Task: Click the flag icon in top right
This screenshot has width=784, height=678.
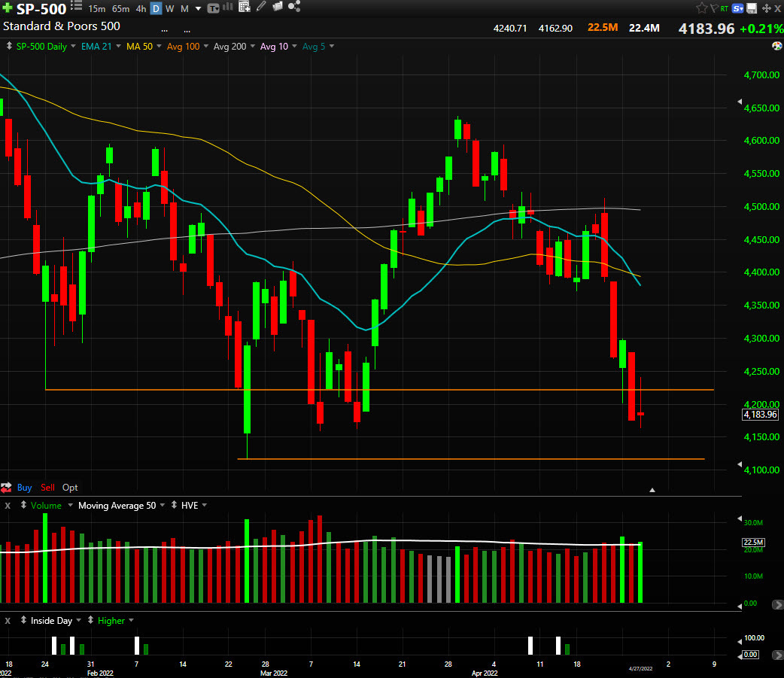Action: [714, 8]
